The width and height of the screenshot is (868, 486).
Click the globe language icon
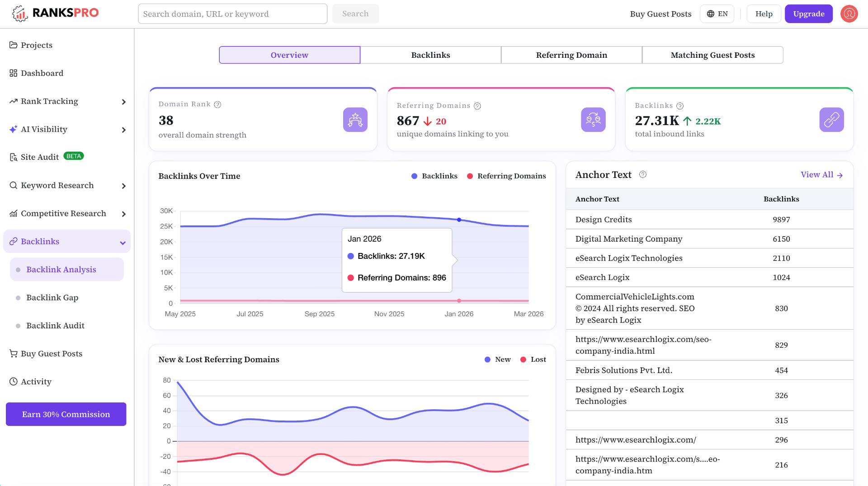[x=711, y=14]
